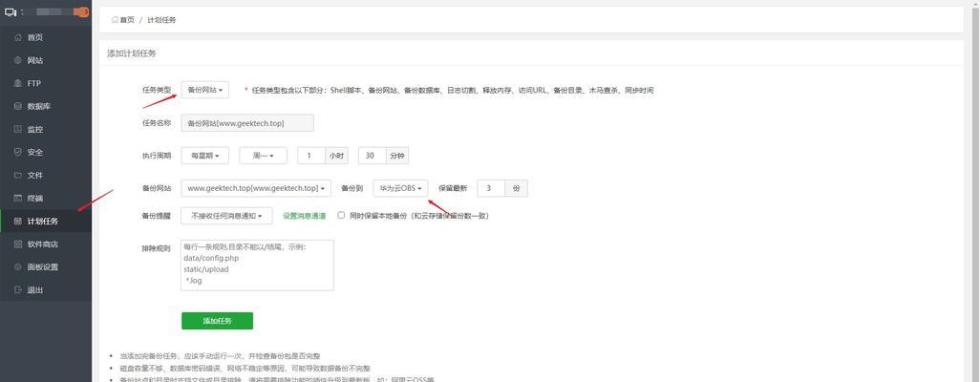Open 面板设置 in the sidebar menu
Viewport: 980px width, 382px height.
(x=42, y=266)
